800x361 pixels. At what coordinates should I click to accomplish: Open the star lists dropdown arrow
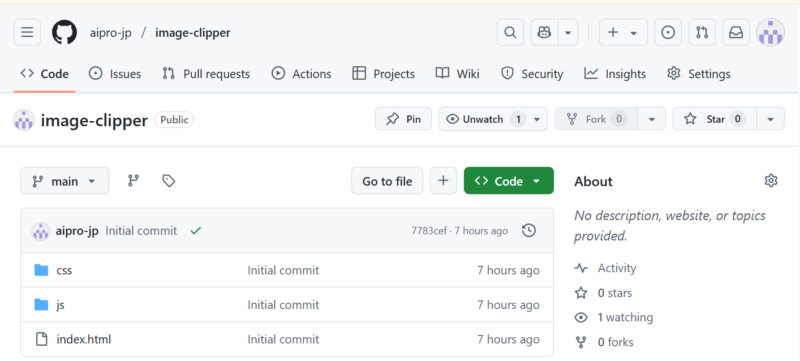[770, 119]
